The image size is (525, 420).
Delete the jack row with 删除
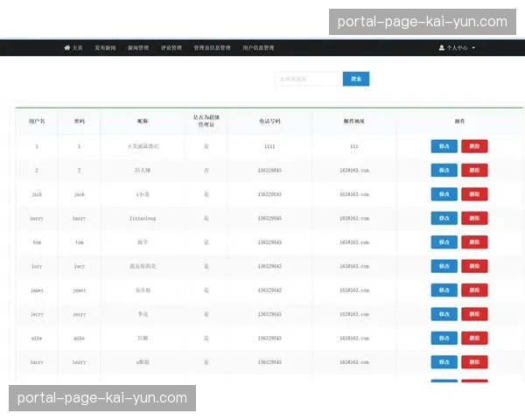(x=474, y=194)
